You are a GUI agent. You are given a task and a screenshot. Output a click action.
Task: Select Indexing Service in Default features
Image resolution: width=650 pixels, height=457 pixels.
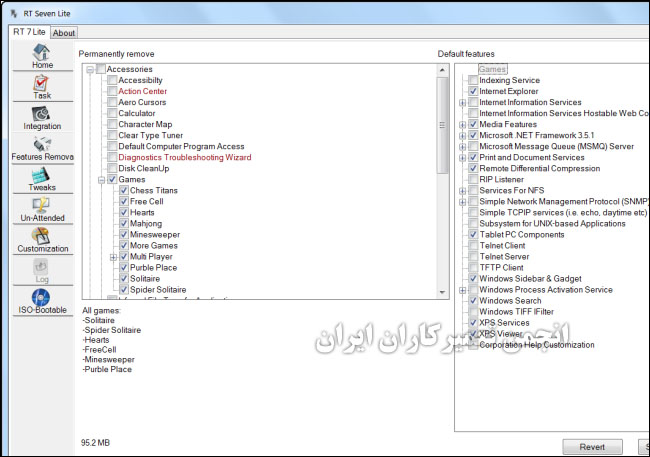pos(509,80)
